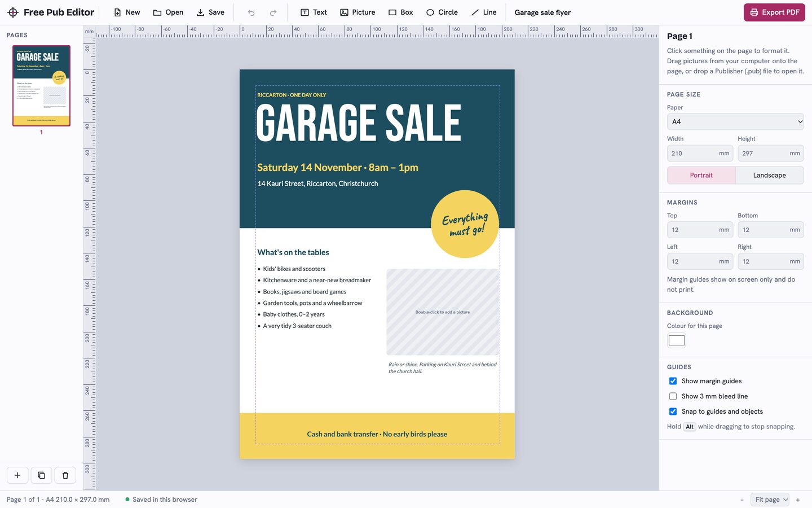Click the page Height field

click(771, 154)
